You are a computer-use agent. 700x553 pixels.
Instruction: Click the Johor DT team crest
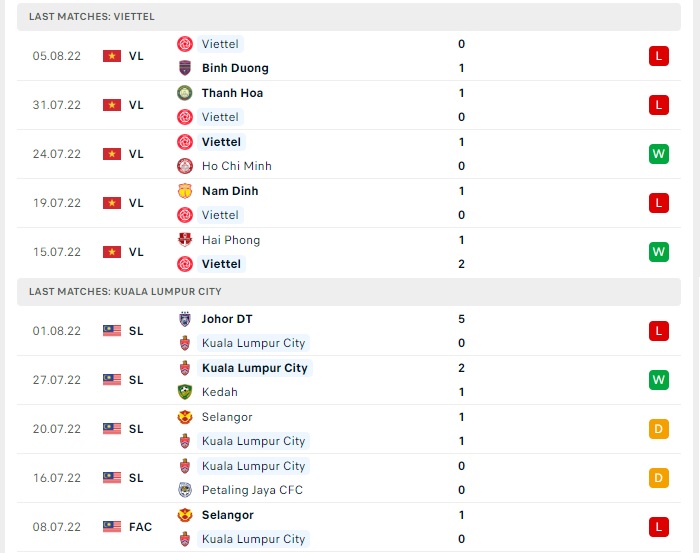tap(185, 319)
